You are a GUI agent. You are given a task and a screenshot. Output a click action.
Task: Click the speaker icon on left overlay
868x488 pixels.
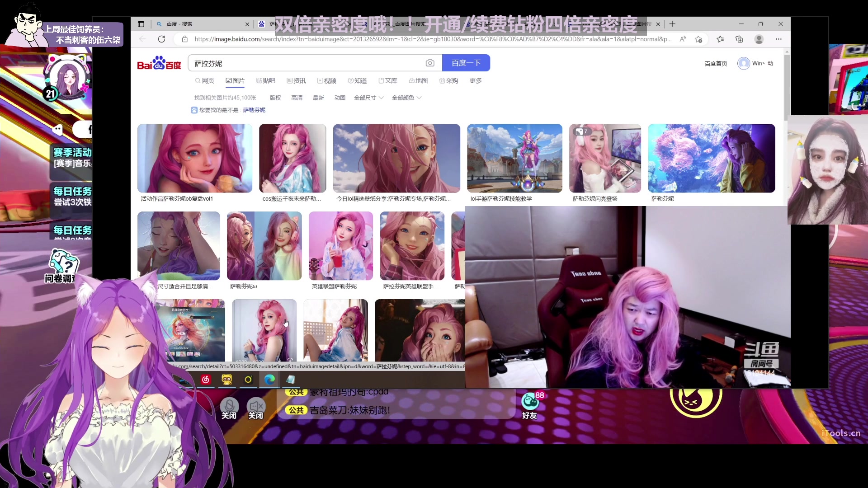click(57, 130)
